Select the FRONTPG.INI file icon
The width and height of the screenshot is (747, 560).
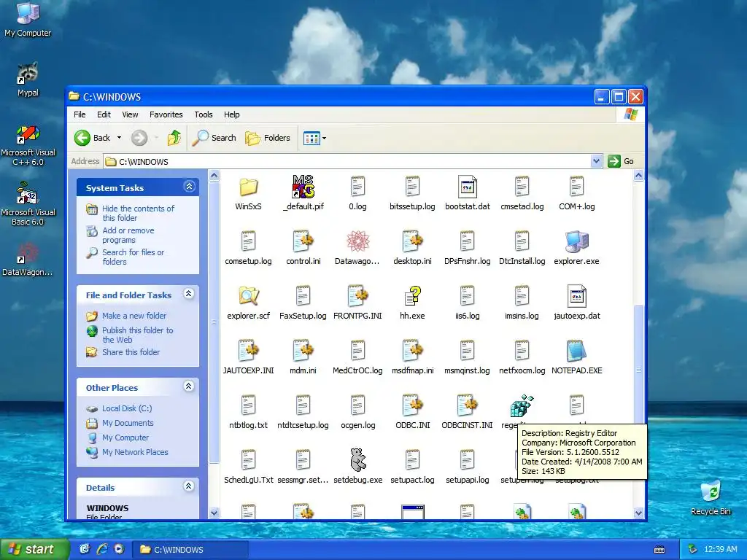tap(357, 296)
